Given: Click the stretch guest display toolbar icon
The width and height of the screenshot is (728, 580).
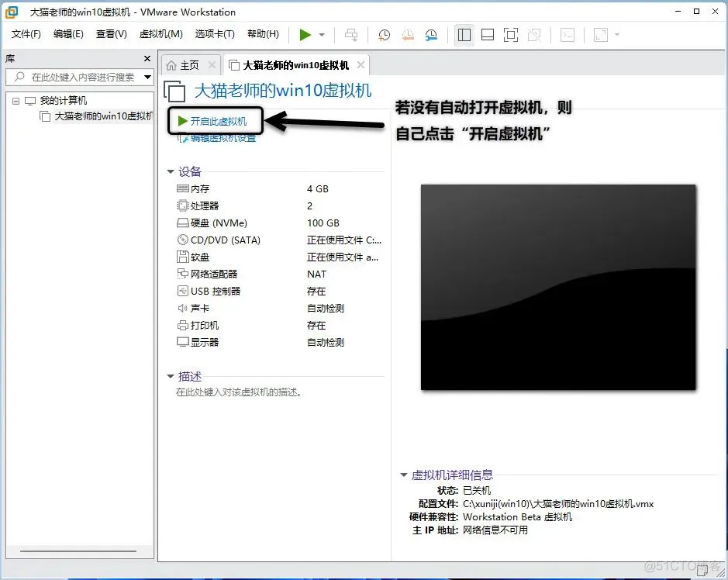Looking at the screenshot, I should point(600,35).
